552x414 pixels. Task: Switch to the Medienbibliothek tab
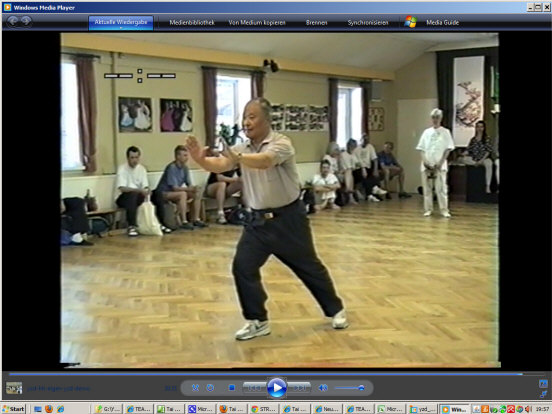coord(192,23)
